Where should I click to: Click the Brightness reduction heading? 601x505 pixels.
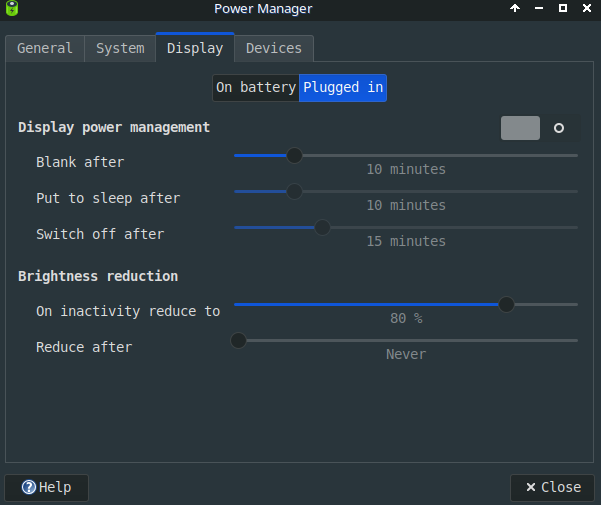pyautogui.click(x=98, y=276)
